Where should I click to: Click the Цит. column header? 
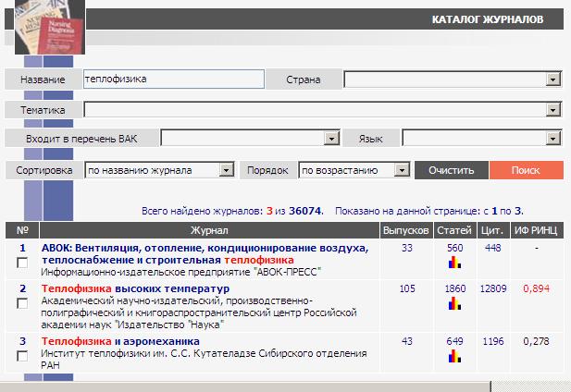coord(492,230)
